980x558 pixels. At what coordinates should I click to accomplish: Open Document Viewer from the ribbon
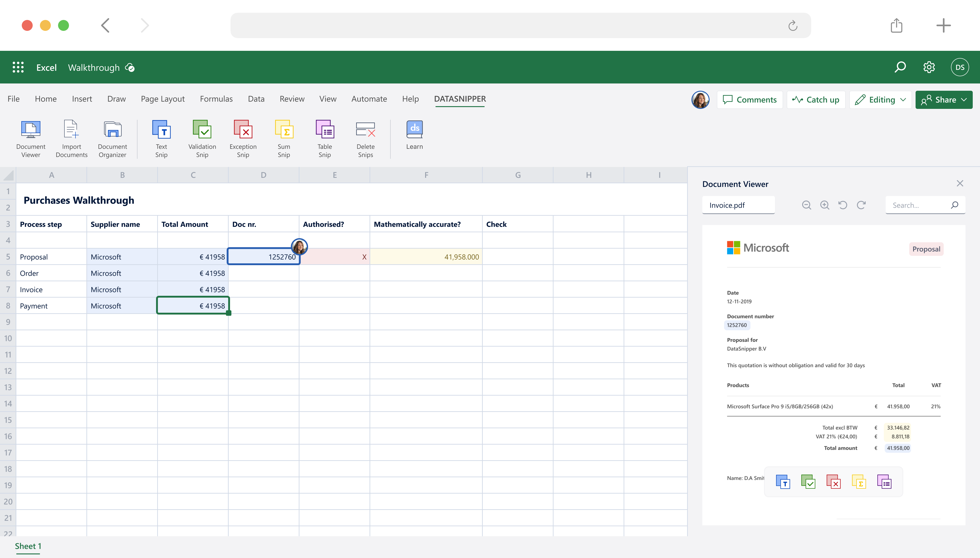tap(31, 138)
